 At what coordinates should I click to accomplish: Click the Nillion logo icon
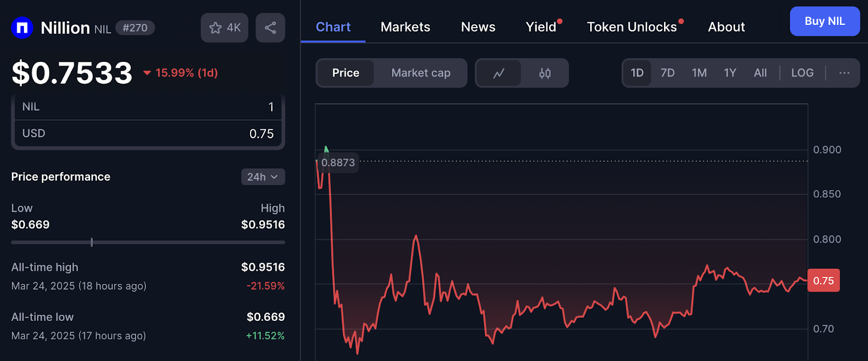[22, 28]
